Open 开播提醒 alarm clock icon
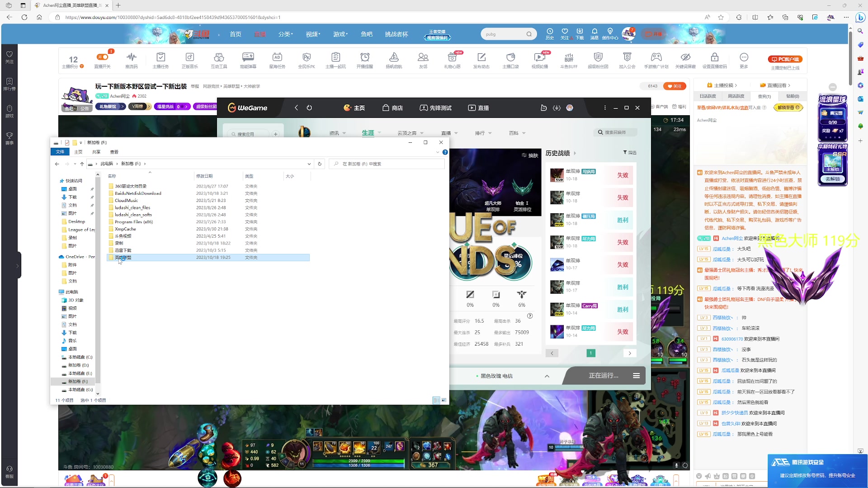The width and height of the screenshot is (868, 488). click(x=365, y=57)
